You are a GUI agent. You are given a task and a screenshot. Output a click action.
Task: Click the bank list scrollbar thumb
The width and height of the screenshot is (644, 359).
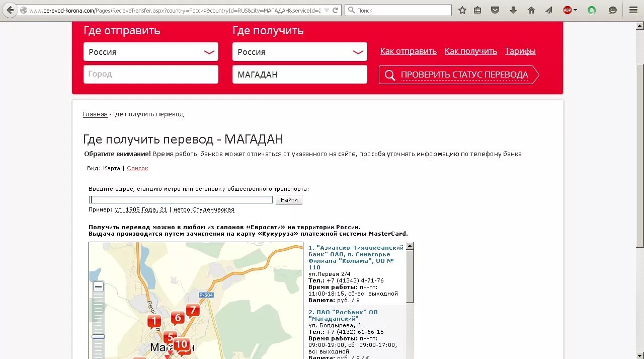pyautogui.click(x=410, y=276)
